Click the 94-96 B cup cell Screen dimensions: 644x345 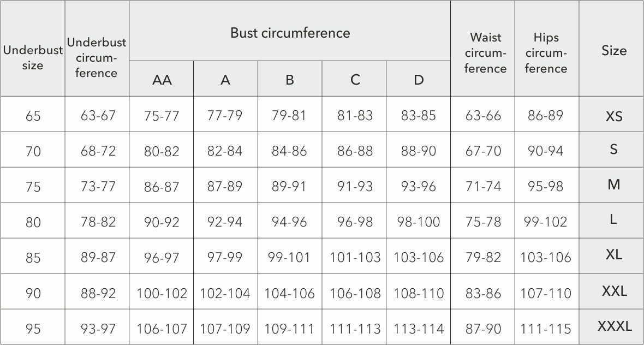coord(289,222)
